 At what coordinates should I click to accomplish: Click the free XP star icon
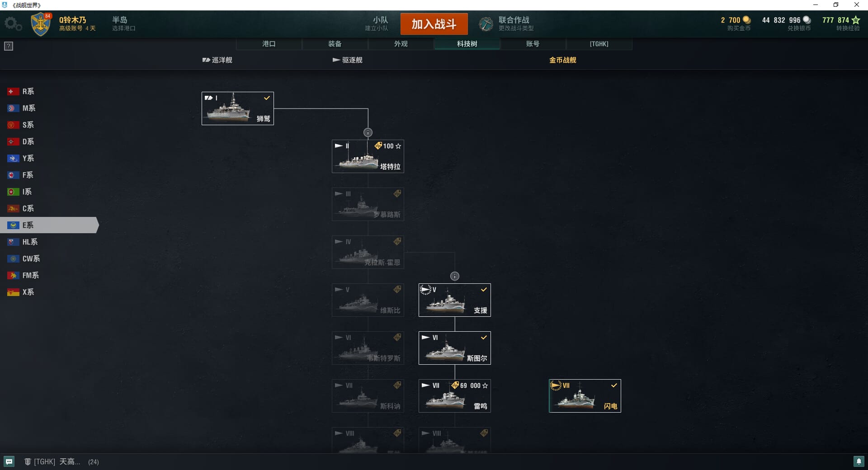pyautogui.click(x=856, y=20)
